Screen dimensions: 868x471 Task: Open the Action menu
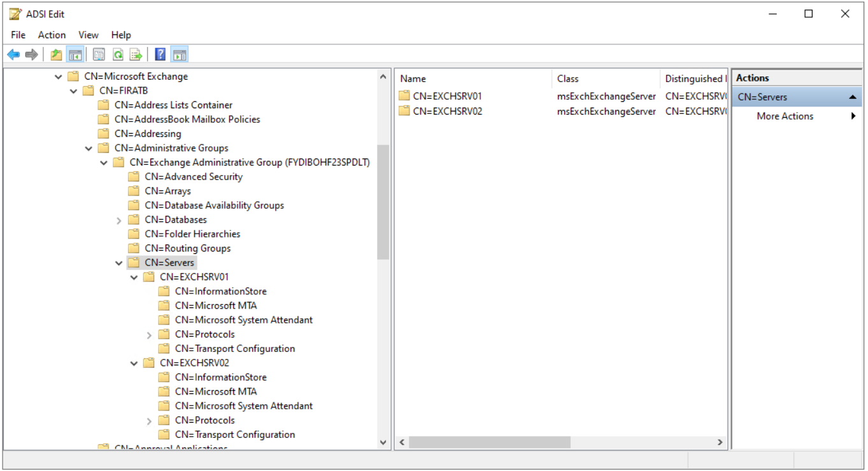pos(52,35)
